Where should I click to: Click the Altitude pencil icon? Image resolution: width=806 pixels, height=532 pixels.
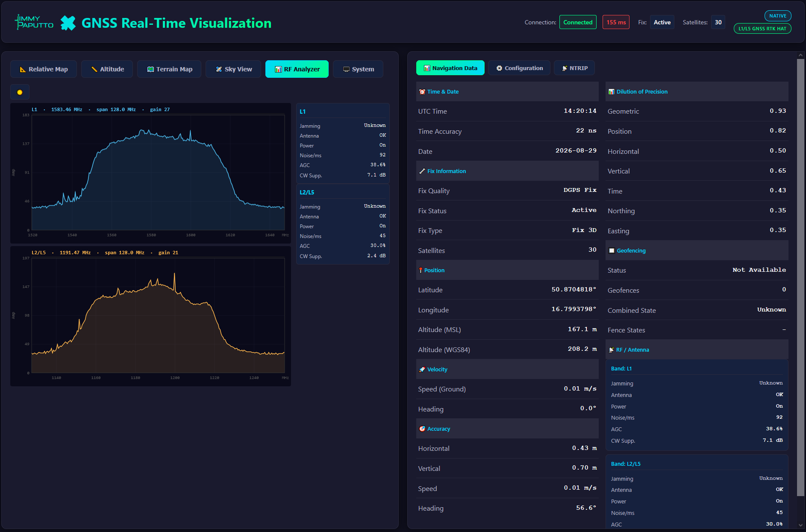(94, 69)
